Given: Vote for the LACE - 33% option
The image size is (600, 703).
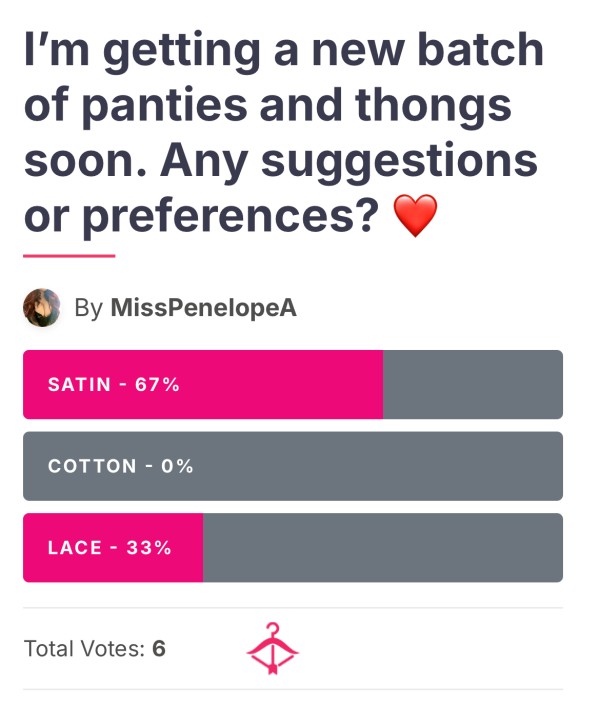Looking at the screenshot, I should click(x=293, y=548).
